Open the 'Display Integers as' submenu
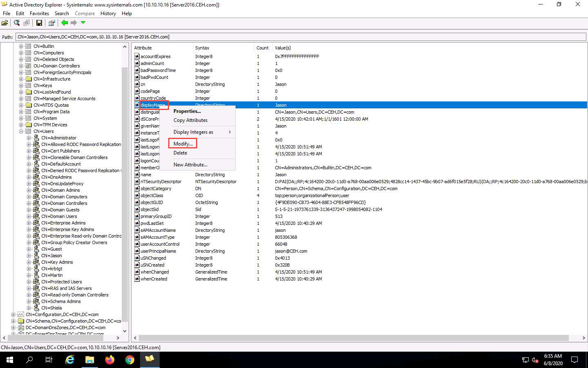 pyautogui.click(x=198, y=132)
